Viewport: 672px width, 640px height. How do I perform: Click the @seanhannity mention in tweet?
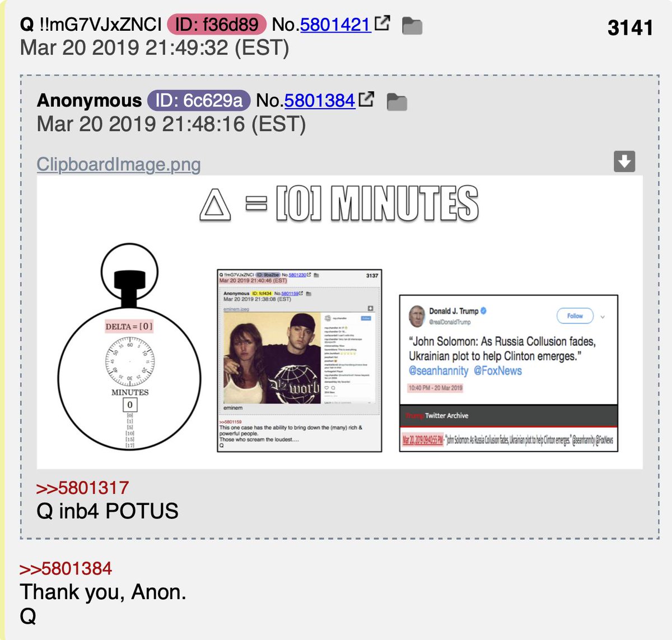pyautogui.click(x=438, y=371)
